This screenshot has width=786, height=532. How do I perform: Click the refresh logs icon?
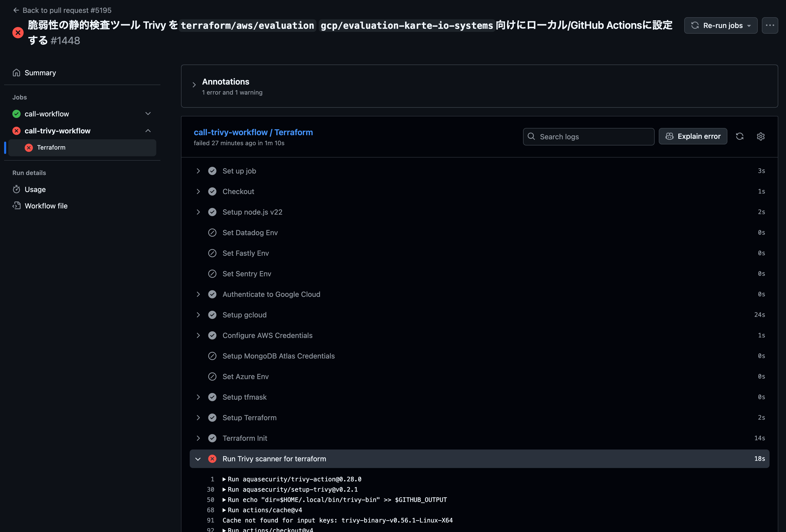click(740, 136)
